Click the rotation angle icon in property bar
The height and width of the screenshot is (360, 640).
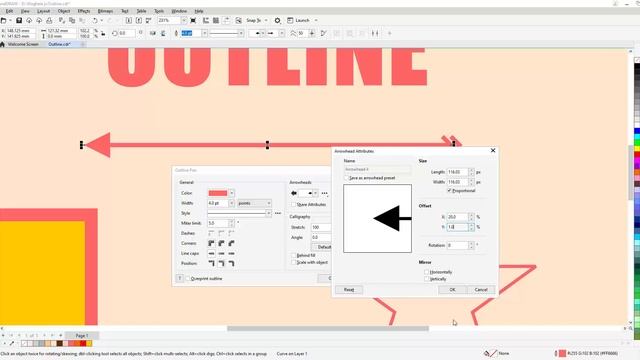[x=115, y=33]
